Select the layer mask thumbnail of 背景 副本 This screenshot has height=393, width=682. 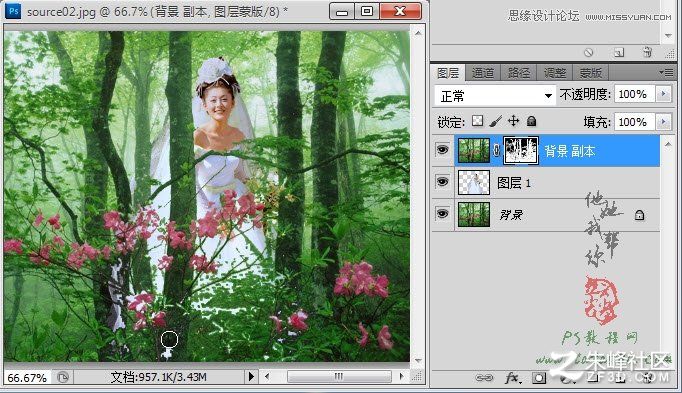pyautogui.click(x=521, y=150)
